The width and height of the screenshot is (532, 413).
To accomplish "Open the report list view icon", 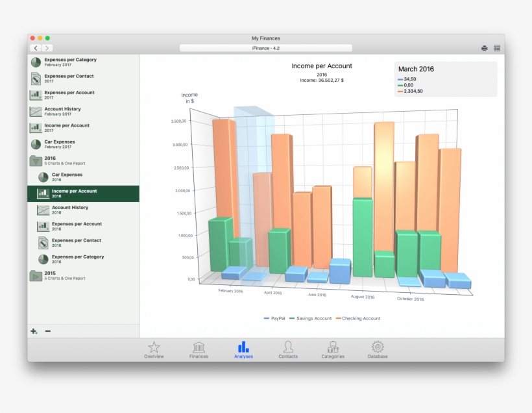I will (497, 48).
